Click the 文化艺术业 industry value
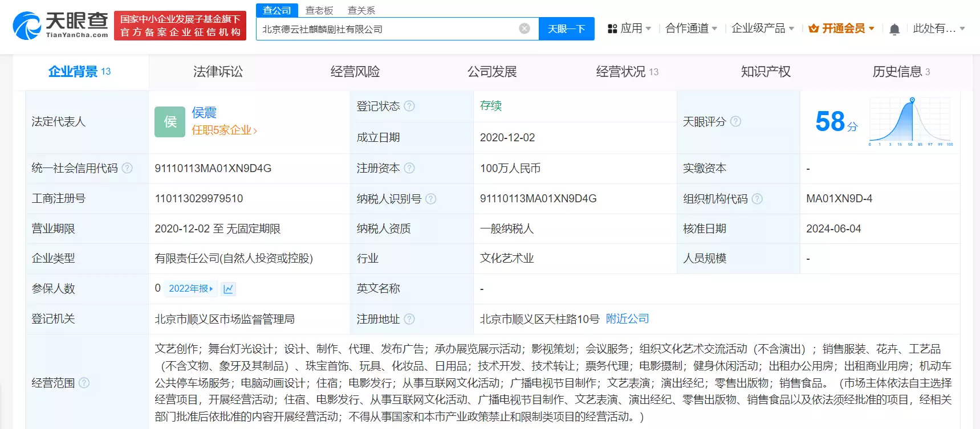This screenshot has height=429, width=980. (507, 259)
